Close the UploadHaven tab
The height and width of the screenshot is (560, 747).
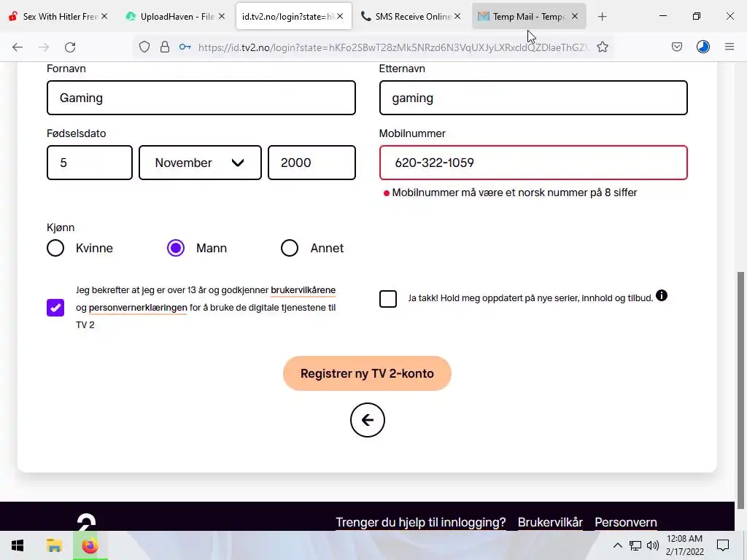click(222, 16)
